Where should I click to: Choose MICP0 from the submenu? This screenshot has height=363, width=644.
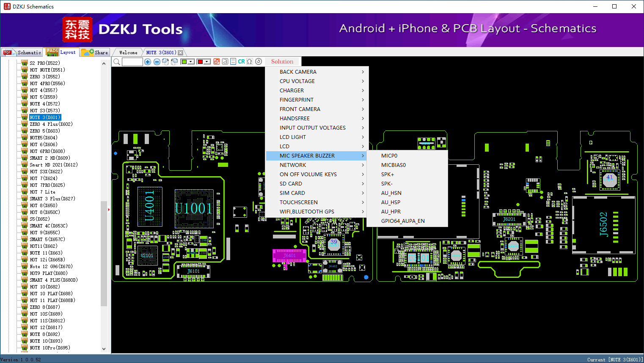pyautogui.click(x=407, y=156)
